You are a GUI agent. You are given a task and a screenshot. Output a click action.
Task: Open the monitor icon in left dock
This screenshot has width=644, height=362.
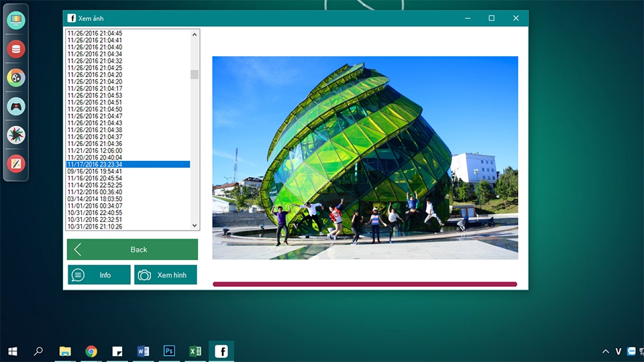16,20
